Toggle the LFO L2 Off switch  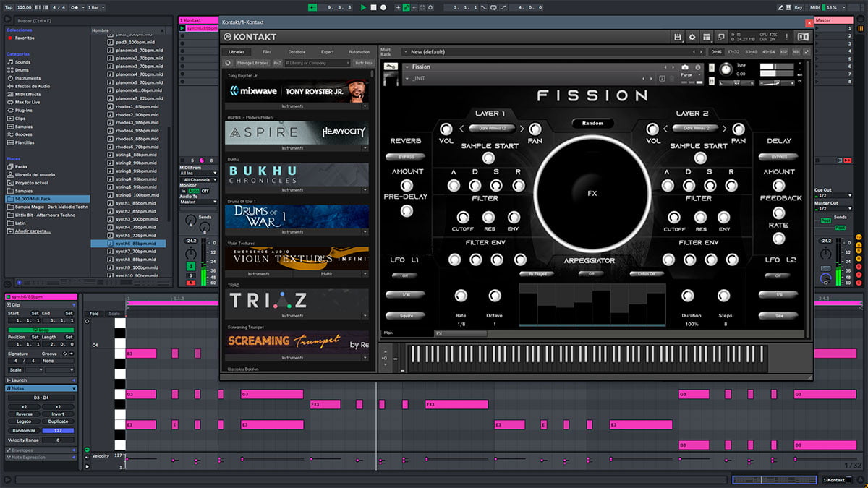coord(778,275)
